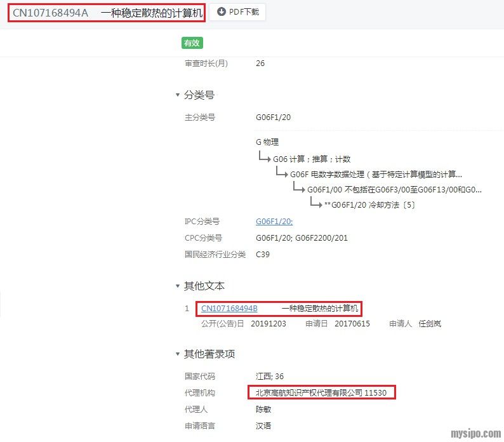
Task: Select the G06F1/20 冷却方法 tree node
Action: pyautogui.click(x=369, y=205)
